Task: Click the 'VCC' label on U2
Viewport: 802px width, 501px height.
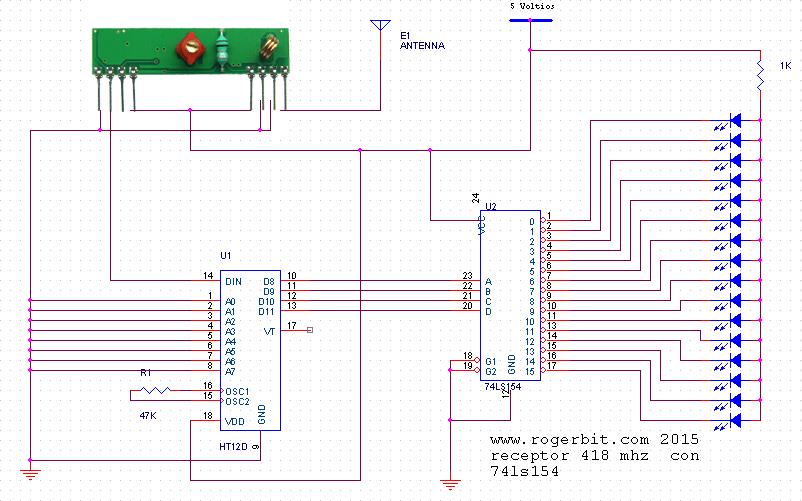Action: coord(481,225)
